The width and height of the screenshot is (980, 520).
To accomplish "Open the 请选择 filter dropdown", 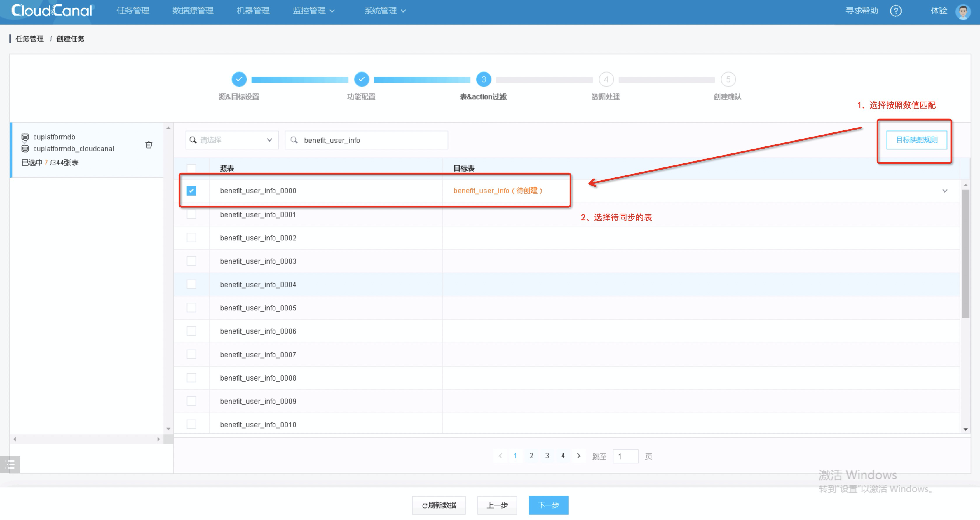I will click(x=232, y=140).
